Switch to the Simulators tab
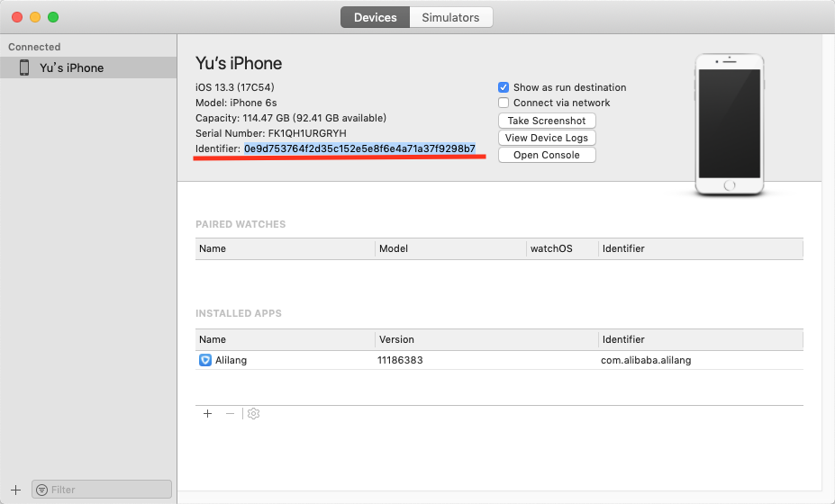The image size is (835, 504). coord(450,18)
